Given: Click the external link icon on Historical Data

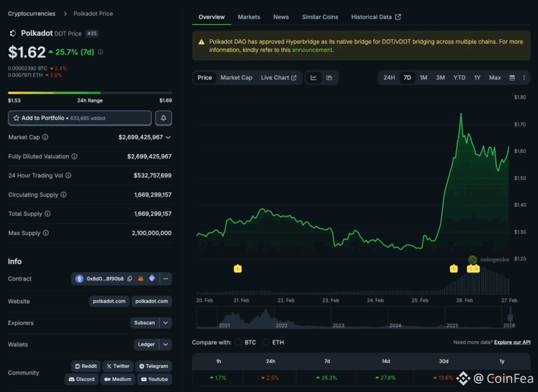Looking at the screenshot, I should pos(398,17).
